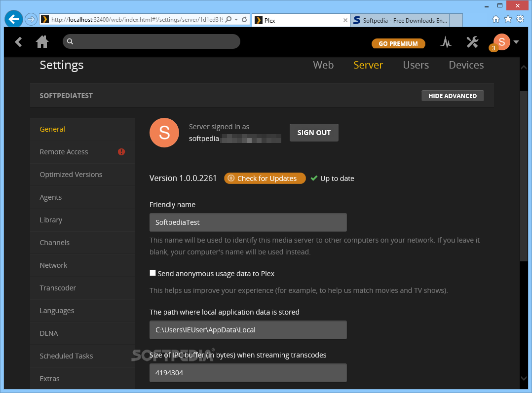Click the orange S user avatar in header
Viewport: 532px width, 393px height.
coord(502,42)
